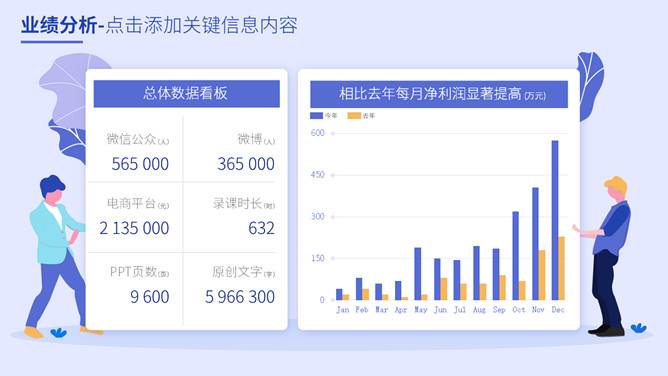Click the blue October bar
The height and width of the screenshot is (376, 668).
point(515,255)
